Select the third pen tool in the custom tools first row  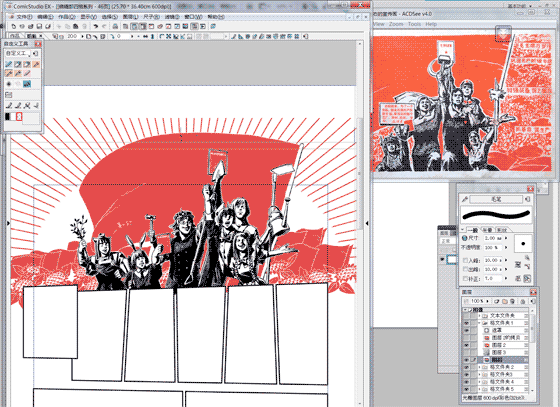pos(27,64)
